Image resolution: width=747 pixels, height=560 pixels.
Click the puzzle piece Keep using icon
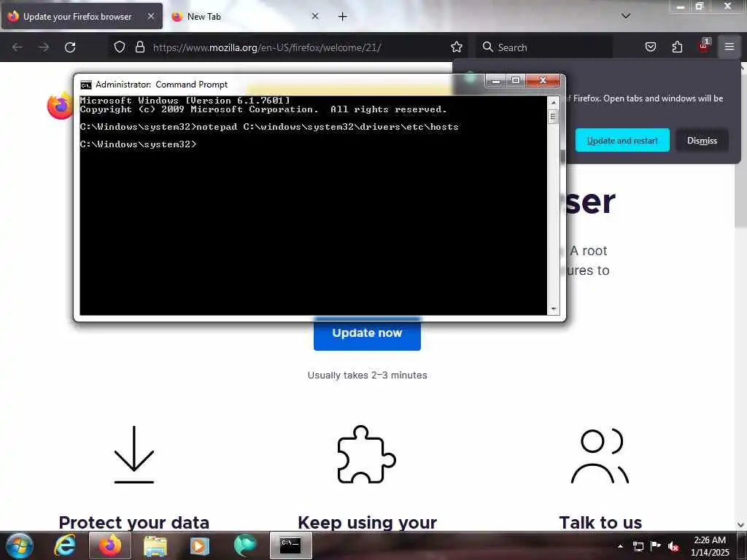366,454
